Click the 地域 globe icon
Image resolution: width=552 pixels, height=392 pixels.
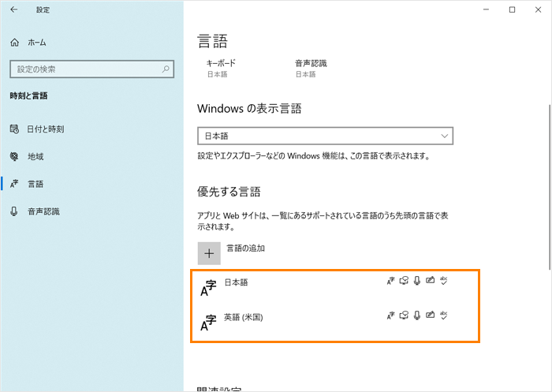point(14,156)
